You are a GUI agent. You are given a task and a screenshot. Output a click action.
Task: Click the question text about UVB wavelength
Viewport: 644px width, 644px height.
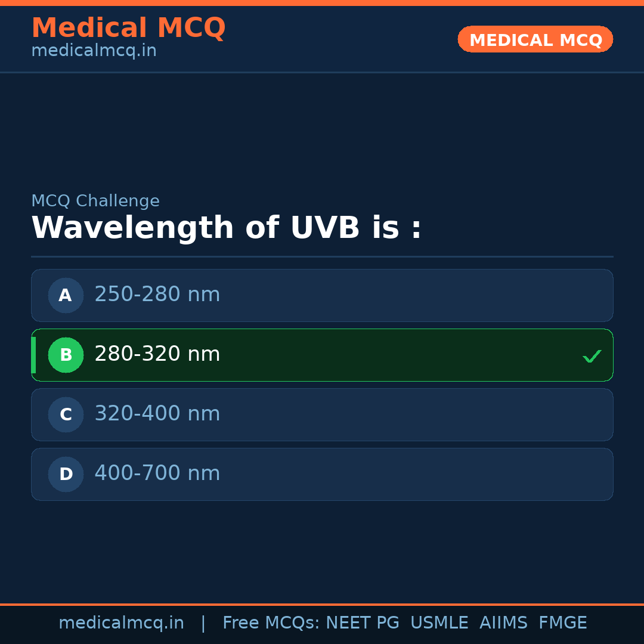pyautogui.click(x=226, y=228)
